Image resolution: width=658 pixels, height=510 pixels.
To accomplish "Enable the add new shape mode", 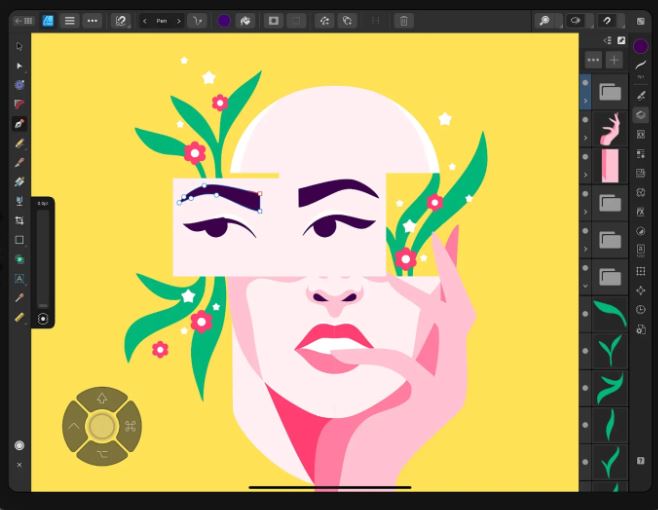I will tap(274, 21).
